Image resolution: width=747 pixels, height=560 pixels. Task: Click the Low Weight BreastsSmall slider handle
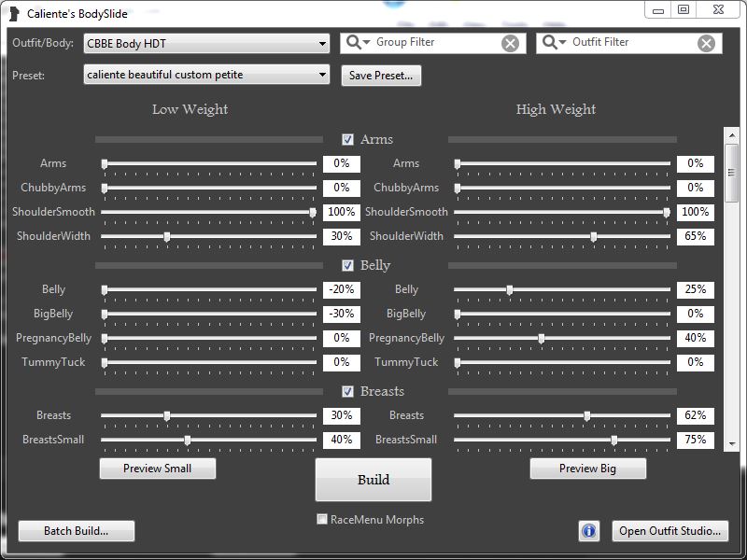pyautogui.click(x=188, y=440)
